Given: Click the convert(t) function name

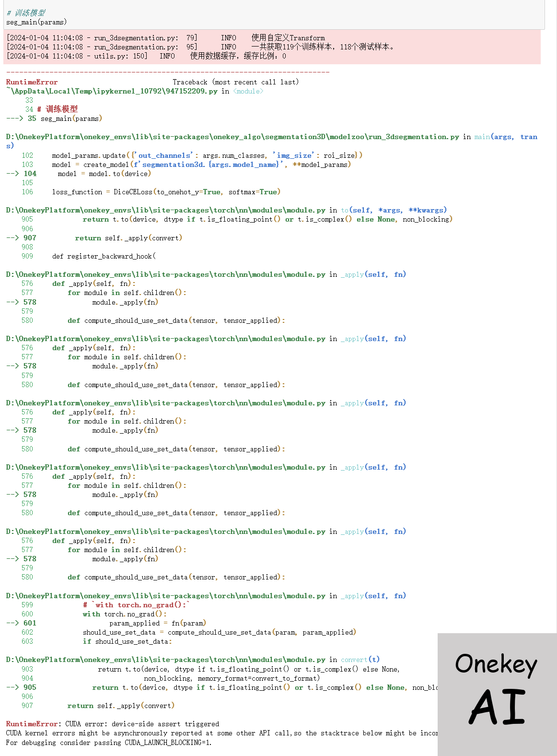Looking at the screenshot, I should 360,660.
